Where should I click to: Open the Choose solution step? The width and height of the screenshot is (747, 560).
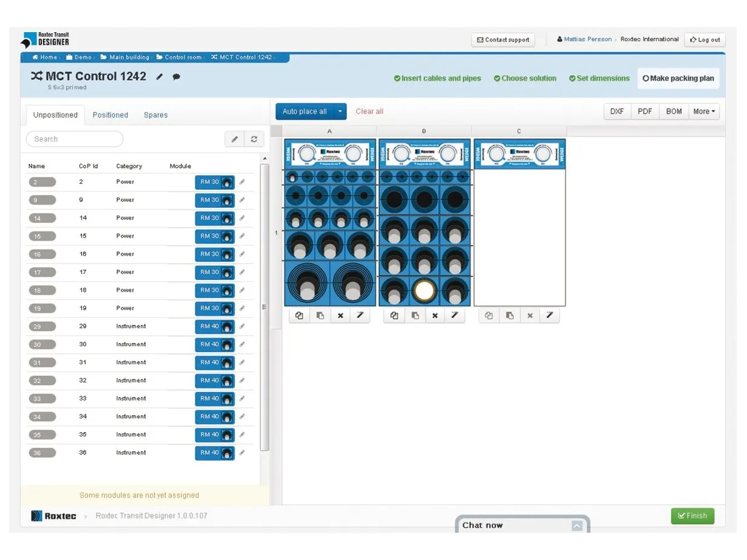[525, 78]
